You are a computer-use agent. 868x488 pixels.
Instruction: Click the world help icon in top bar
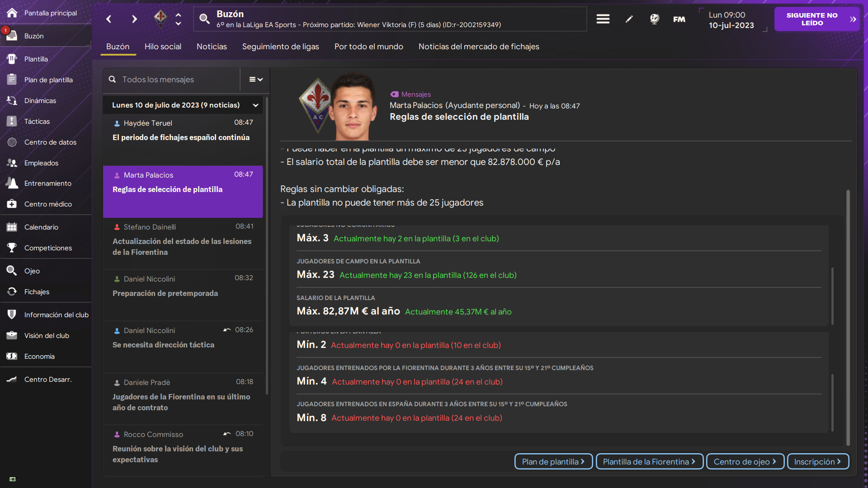pyautogui.click(x=654, y=19)
